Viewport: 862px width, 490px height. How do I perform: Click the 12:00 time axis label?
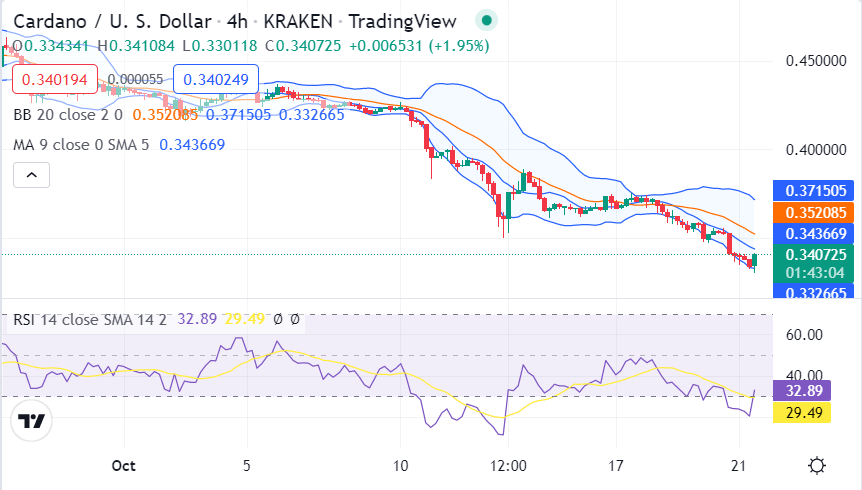pyautogui.click(x=508, y=466)
